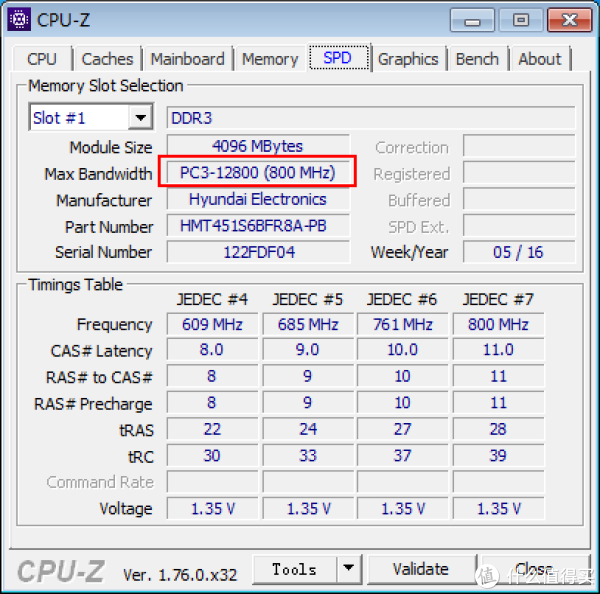
Task: Click the JEDEC #7 Voltage 1.35 V cell
Action: (498, 509)
